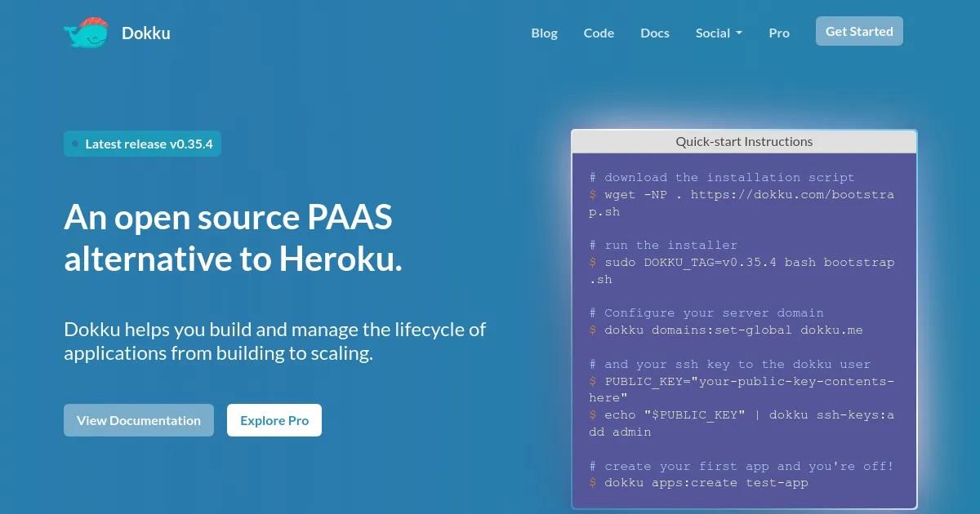980x514 pixels.
Task: Click the Dokku whale logo
Action: point(86,33)
